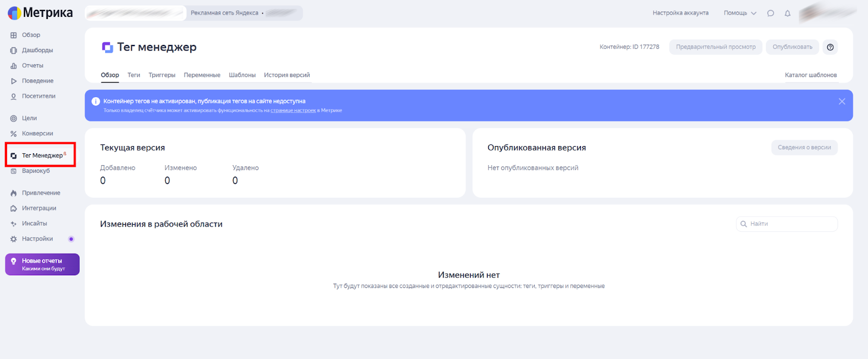Switch to the Триггеры tab
This screenshot has width=868, height=359.
pyautogui.click(x=162, y=75)
